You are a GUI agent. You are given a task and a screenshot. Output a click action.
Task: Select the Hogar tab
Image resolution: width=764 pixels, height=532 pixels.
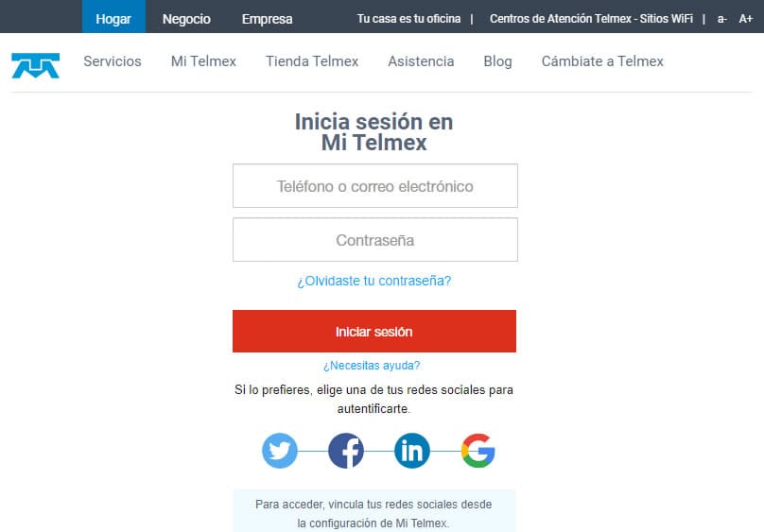(113, 19)
